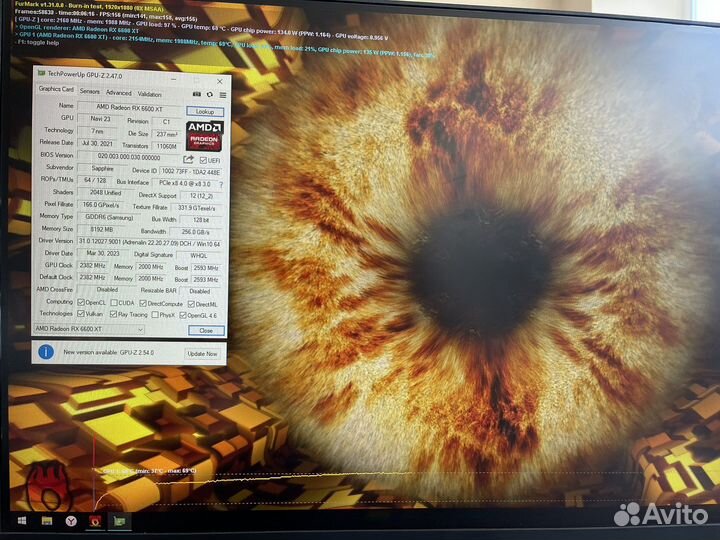Click the AMD CrossFire value Disabled
Screen dimensions: 720x540
[107, 290]
